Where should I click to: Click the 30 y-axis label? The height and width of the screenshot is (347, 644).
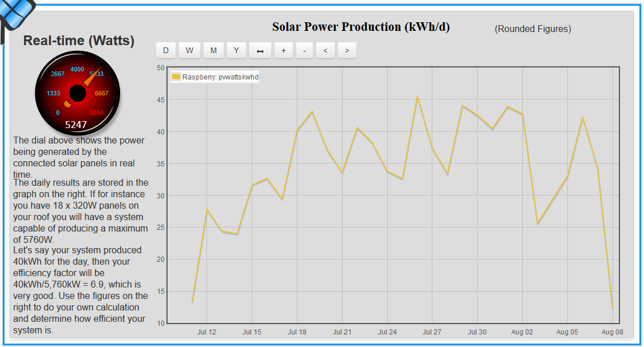(x=161, y=196)
